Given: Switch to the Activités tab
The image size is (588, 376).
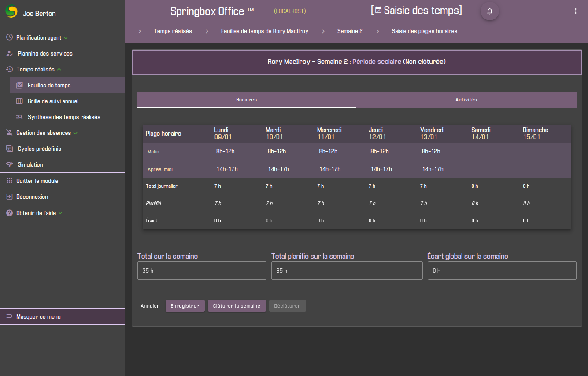Looking at the screenshot, I should (466, 100).
